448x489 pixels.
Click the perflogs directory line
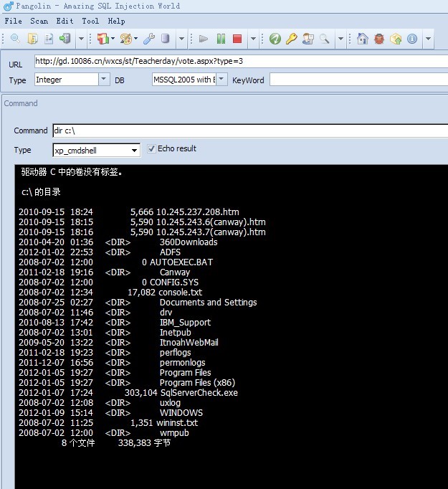click(105, 352)
